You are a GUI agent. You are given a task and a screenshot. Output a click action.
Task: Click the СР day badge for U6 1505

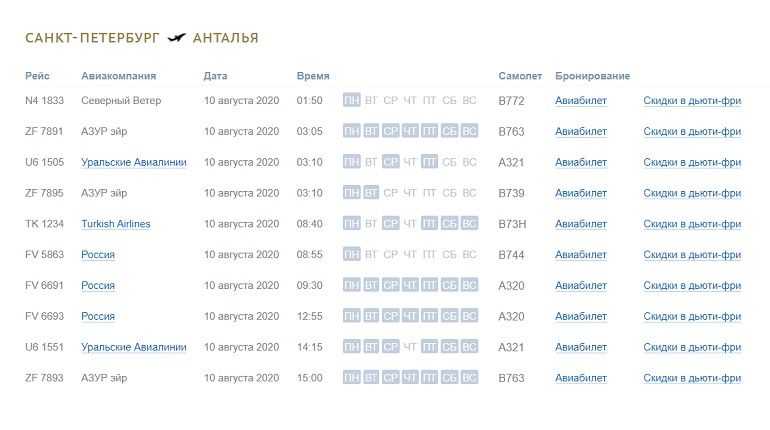pyautogui.click(x=390, y=162)
